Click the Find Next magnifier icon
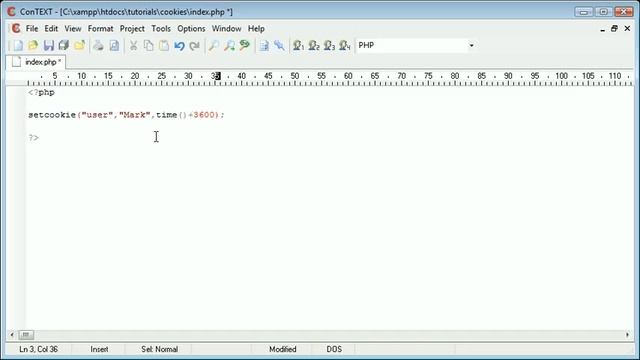 (229, 45)
